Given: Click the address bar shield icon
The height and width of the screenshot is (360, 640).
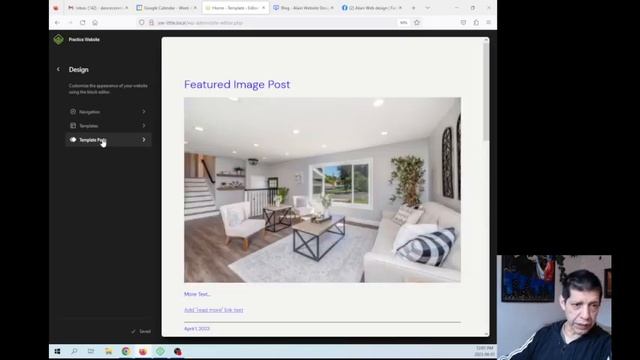Looking at the screenshot, I should click(x=142, y=22).
